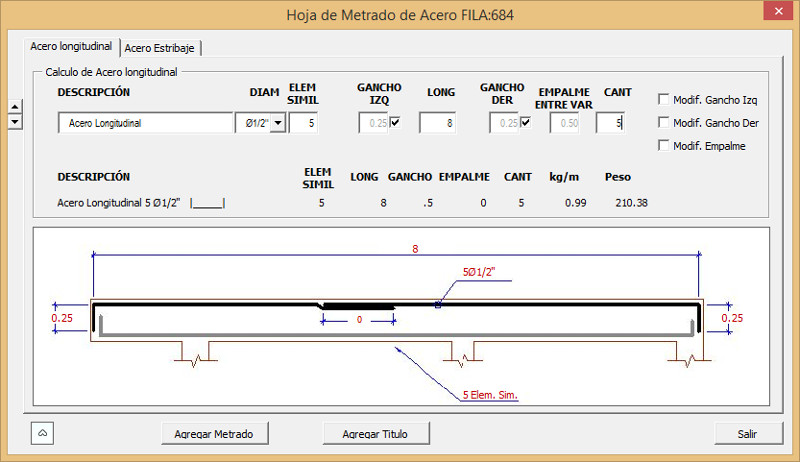This screenshot has height=462, width=800.
Task: Click the Salir button
Action: pos(746,434)
